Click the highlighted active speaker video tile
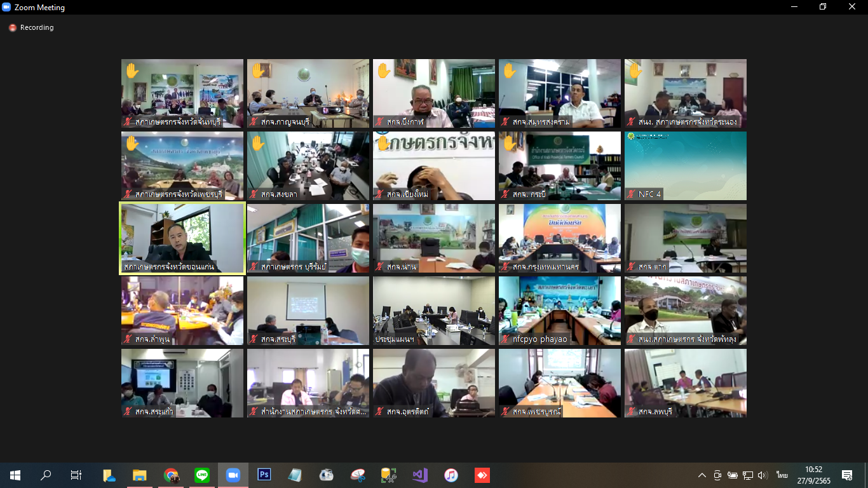The image size is (868, 488). click(x=182, y=238)
